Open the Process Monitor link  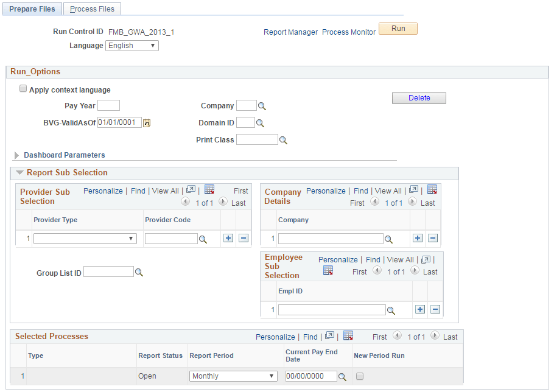[x=348, y=32]
